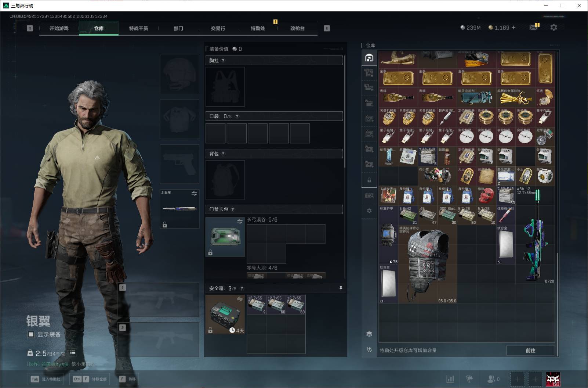This screenshot has height=388, width=588.
Task: Switch to the 特战干员 tab
Action: pyautogui.click(x=138, y=28)
